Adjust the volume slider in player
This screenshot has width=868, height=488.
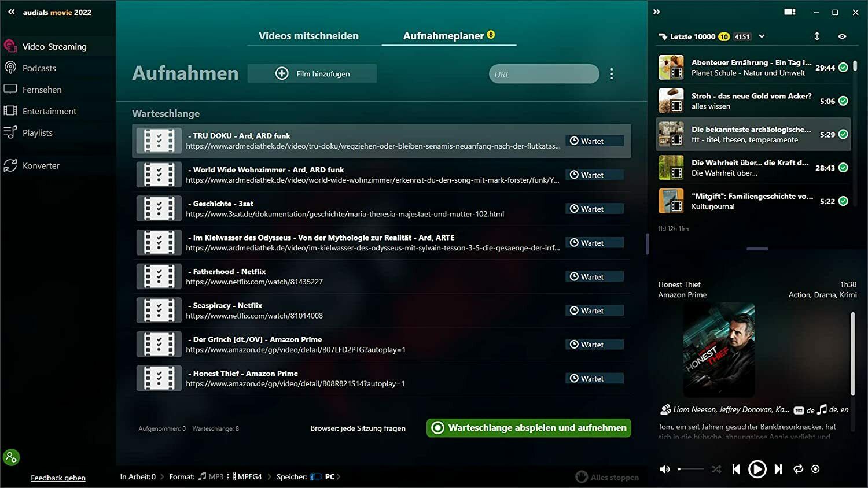(x=690, y=469)
